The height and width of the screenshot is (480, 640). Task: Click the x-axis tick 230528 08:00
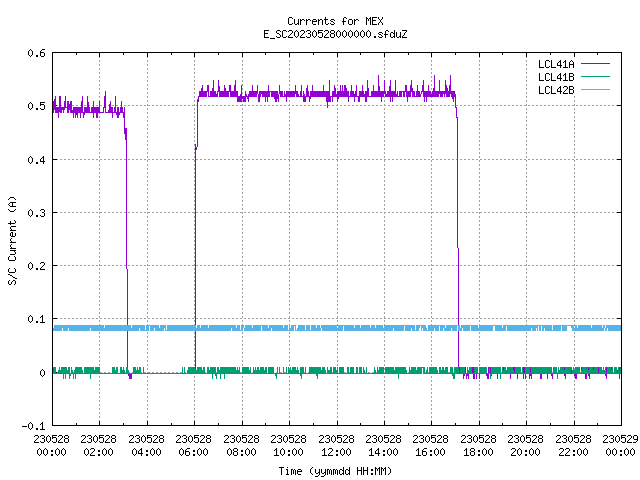coord(241,445)
